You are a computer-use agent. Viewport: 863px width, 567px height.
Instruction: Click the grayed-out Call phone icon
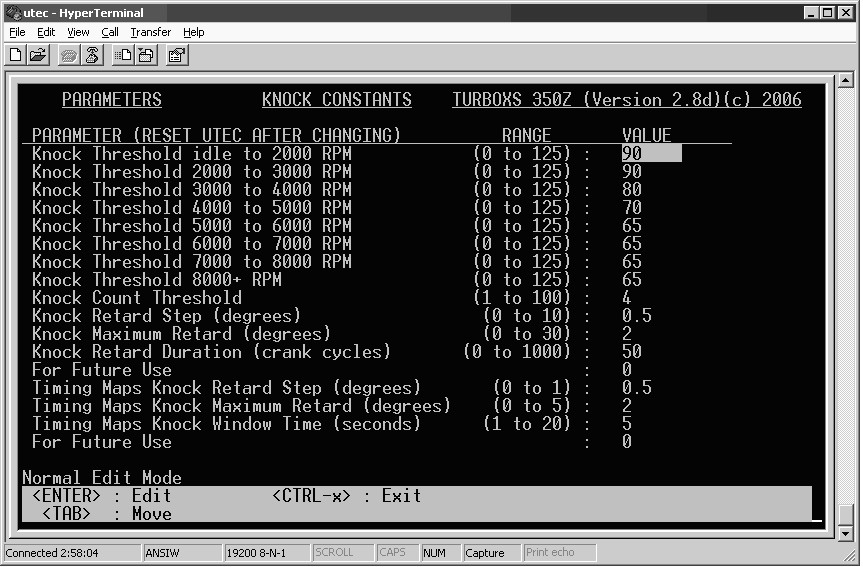click(69, 56)
